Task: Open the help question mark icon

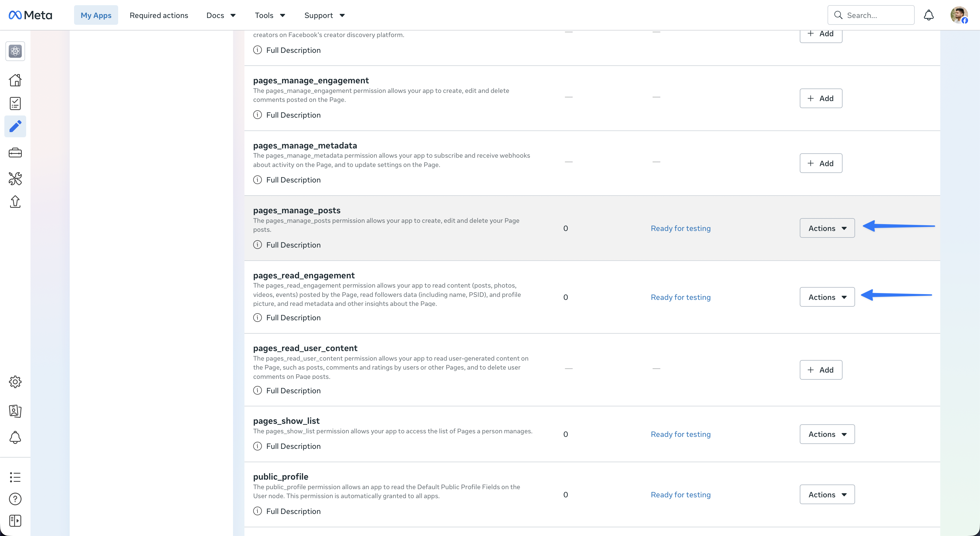Action: click(15, 499)
